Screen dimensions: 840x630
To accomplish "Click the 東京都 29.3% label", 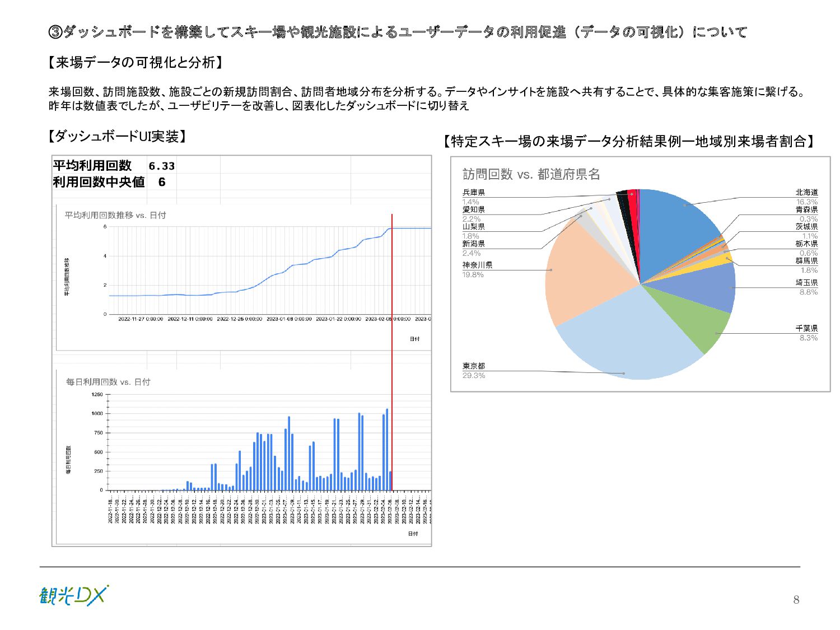I will [x=474, y=371].
